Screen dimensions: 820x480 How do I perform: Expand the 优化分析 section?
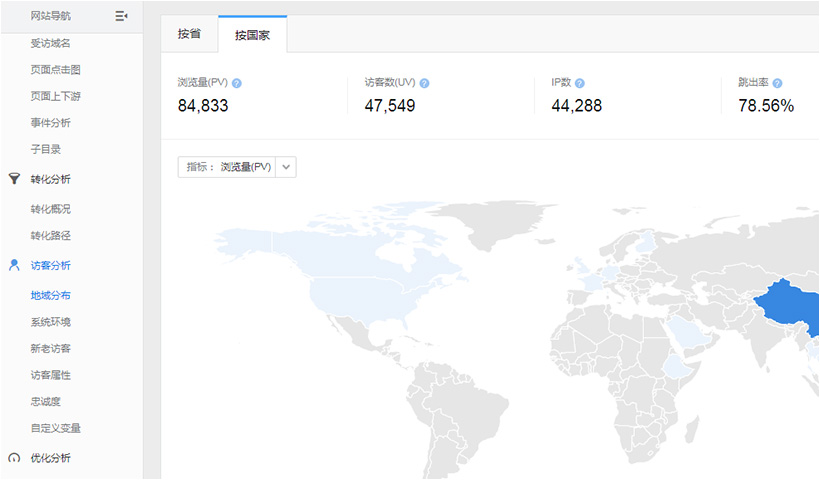coord(51,458)
